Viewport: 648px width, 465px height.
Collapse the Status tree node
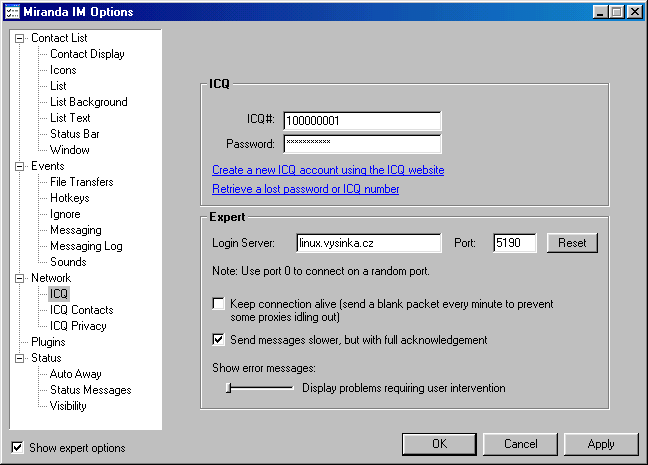tap(19, 358)
